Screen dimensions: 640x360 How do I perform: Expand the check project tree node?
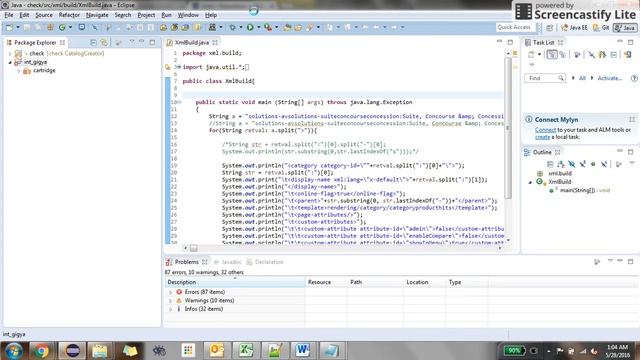(10, 53)
